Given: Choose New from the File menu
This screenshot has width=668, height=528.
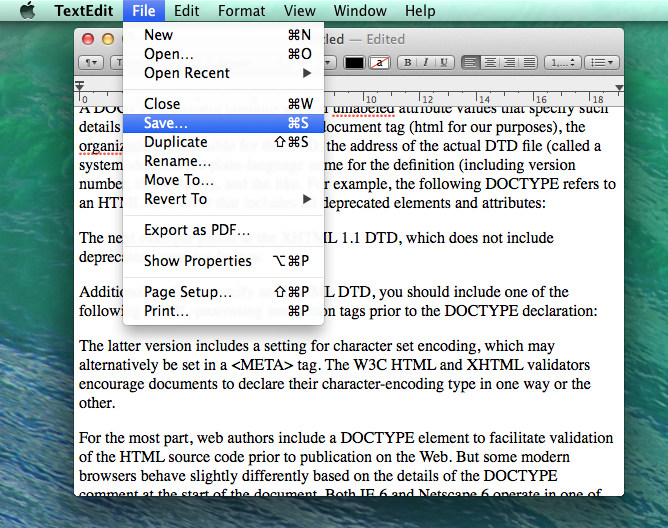Looking at the screenshot, I should click(x=223, y=35).
